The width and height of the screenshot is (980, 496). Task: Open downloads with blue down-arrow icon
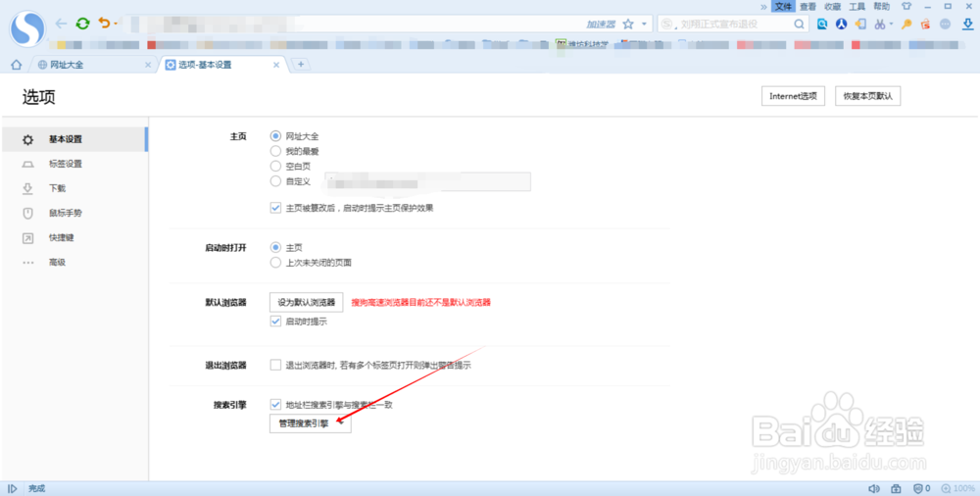pyautogui.click(x=967, y=24)
